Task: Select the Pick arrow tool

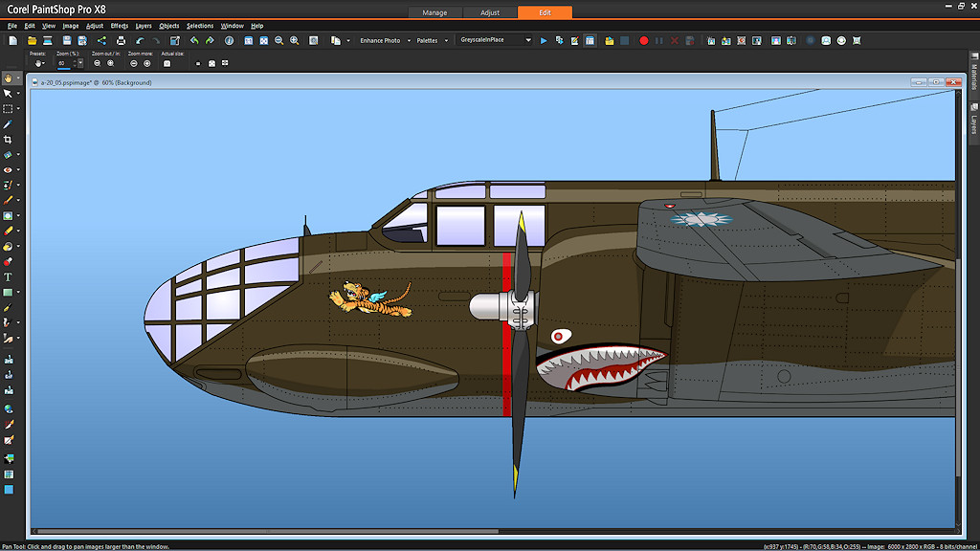Action: (x=8, y=93)
